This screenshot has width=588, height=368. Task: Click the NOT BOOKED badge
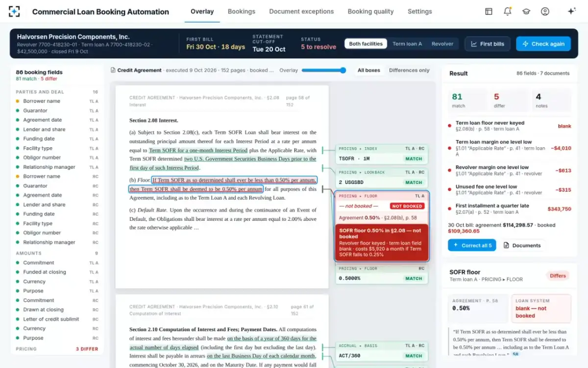tap(407, 206)
